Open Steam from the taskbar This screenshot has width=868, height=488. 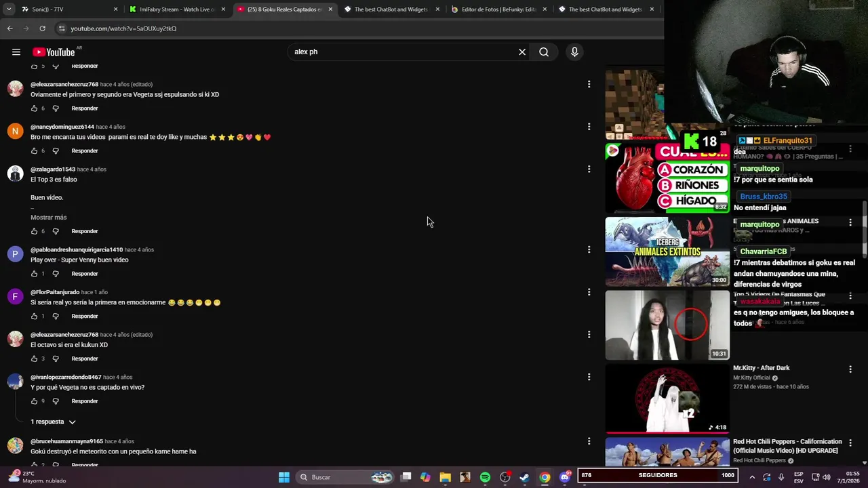point(524,477)
